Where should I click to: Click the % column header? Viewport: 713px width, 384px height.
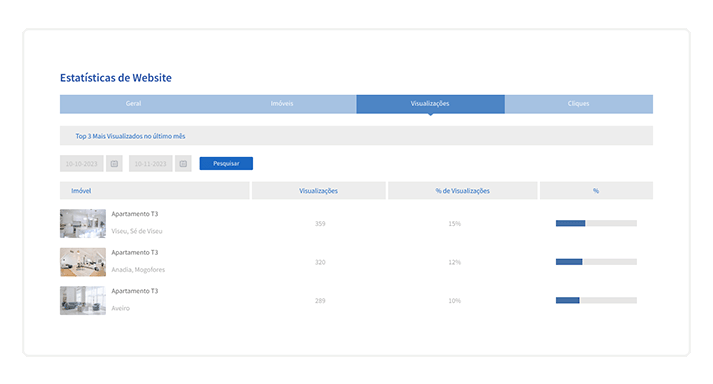tap(596, 191)
